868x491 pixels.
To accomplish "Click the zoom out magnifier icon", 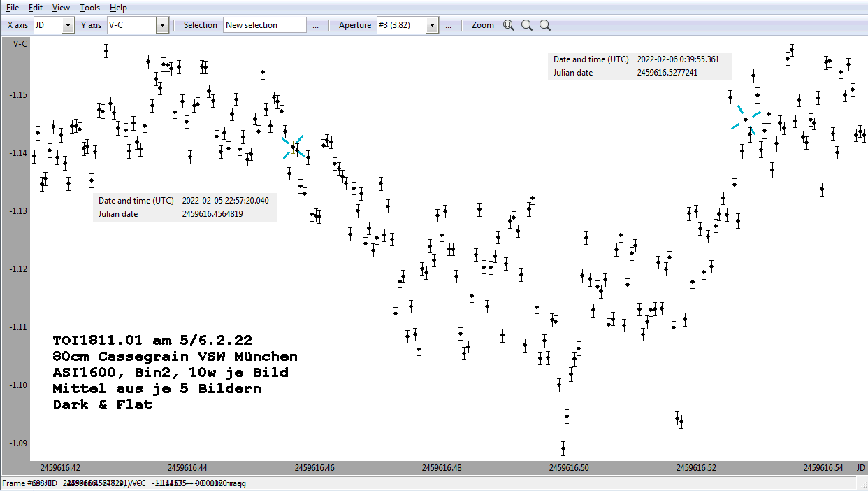I will point(527,25).
